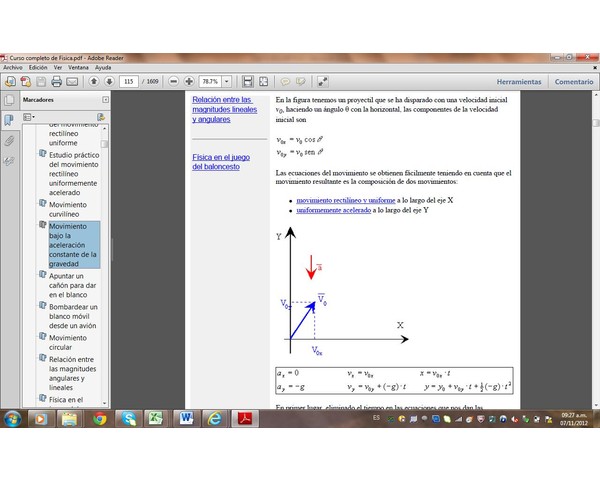Zoom in with the plus button

pyautogui.click(x=189, y=82)
